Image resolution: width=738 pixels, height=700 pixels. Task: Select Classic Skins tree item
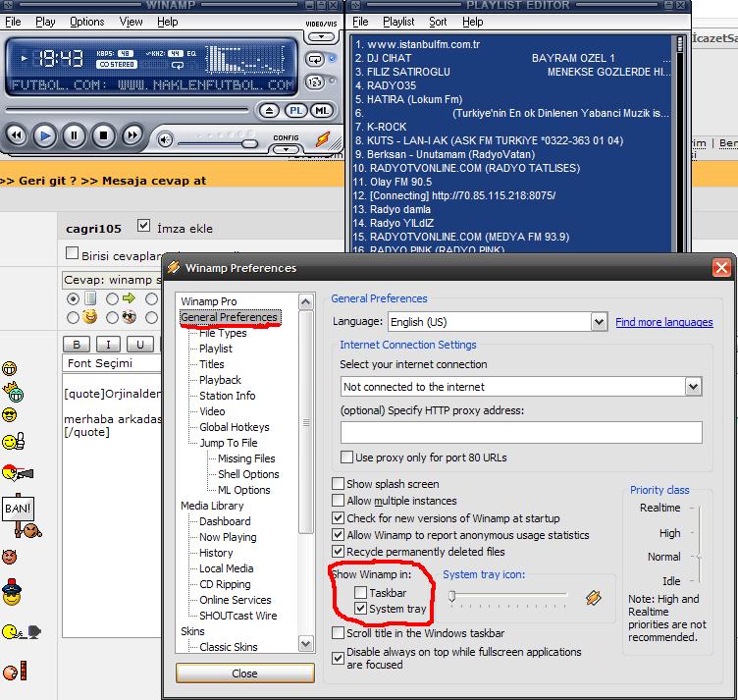(x=229, y=647)
